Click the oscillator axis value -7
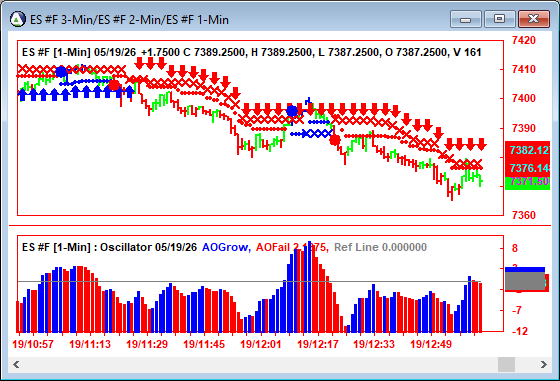 516,310
